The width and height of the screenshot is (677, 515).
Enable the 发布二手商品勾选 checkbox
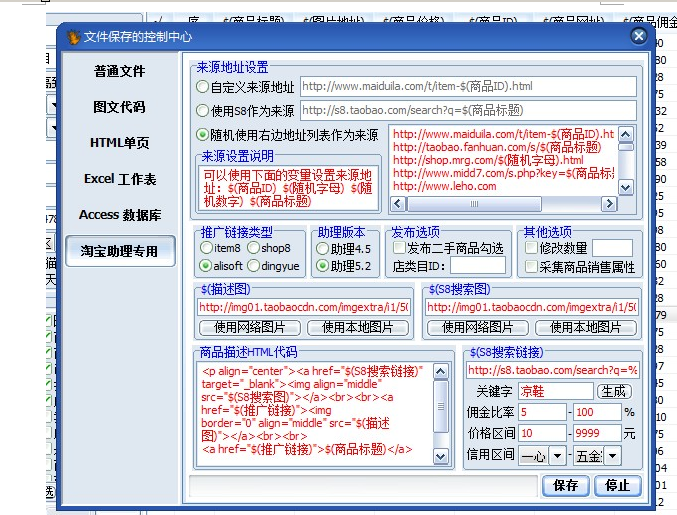[399, 247]
